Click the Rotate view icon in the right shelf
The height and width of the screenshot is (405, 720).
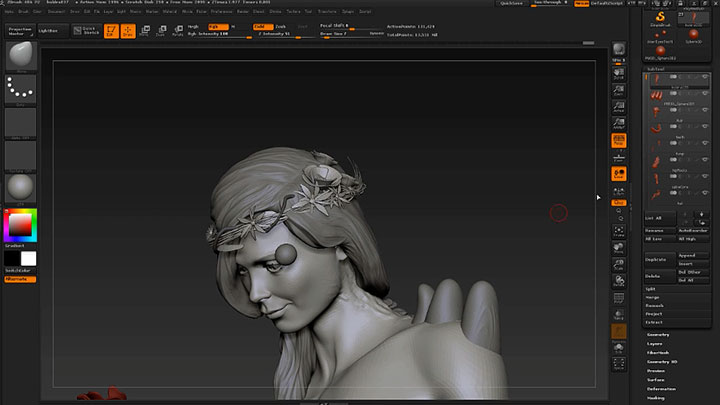pos(619,281)
